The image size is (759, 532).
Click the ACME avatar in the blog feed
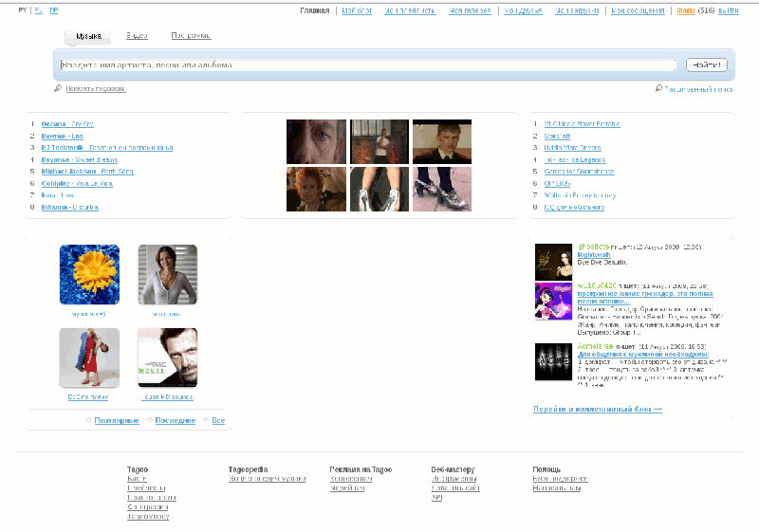coord(553,361)
